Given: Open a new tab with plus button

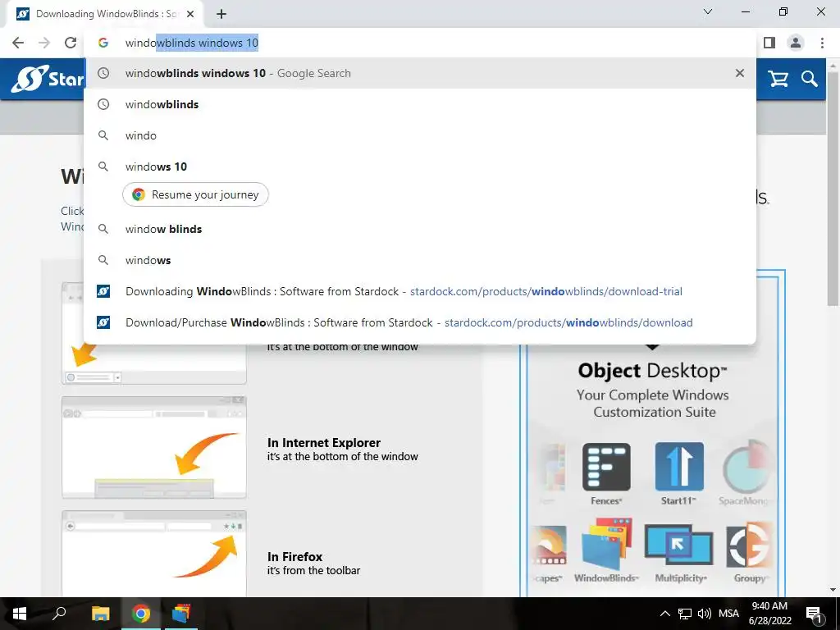Looking at the screenshot, I should coord(221,15).
